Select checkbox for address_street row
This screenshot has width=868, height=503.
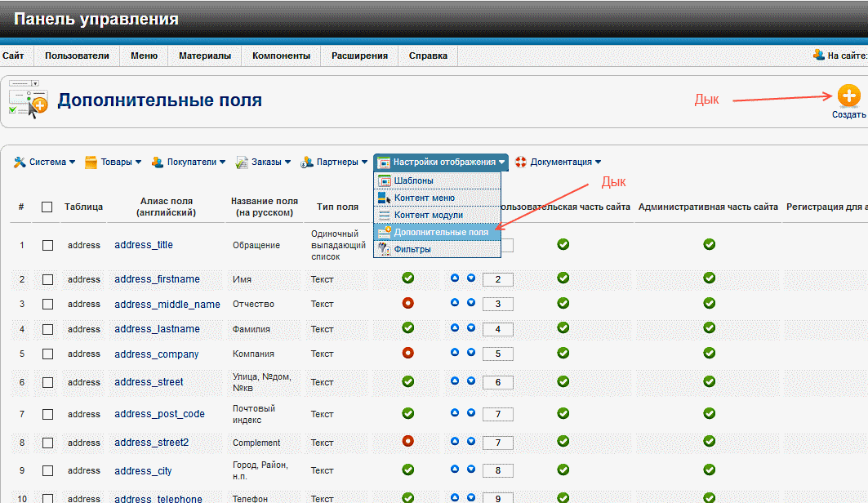coord(47,382)
